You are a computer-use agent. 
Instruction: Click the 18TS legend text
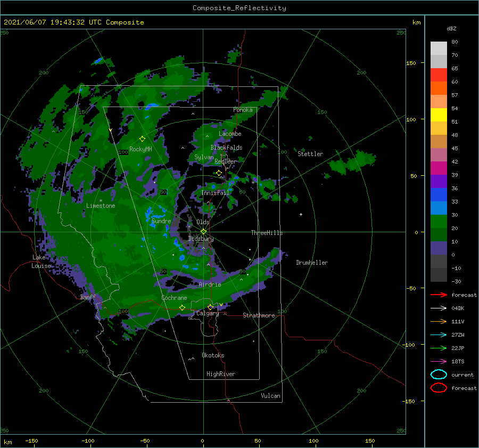[x=458, y=362]
